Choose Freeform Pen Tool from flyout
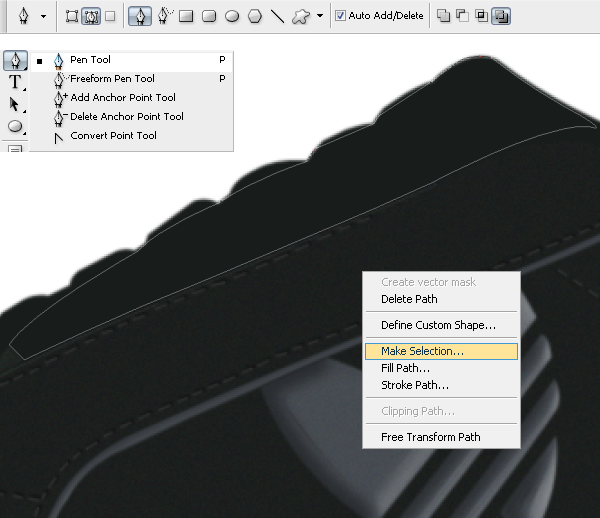This screenshot has height=518, width=600. (132, 79)
